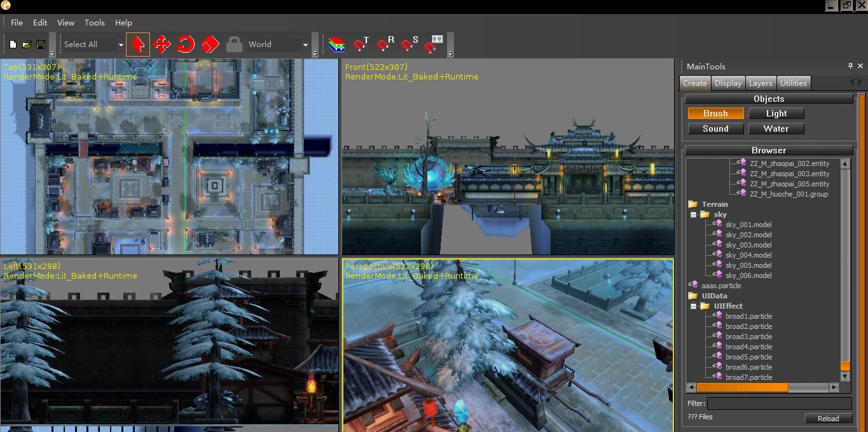
Task: Click the Browser horizontal scrollbar thumb
Action: (x=742, y=387)
